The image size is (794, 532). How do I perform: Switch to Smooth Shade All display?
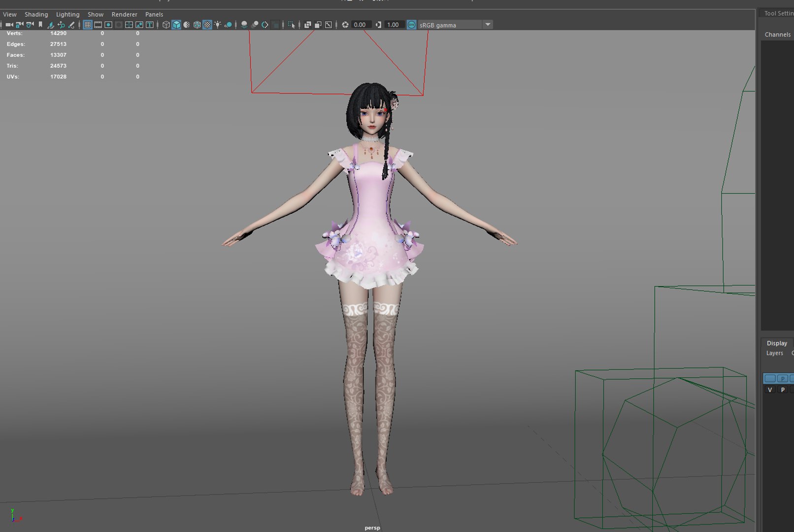[176, 25]
